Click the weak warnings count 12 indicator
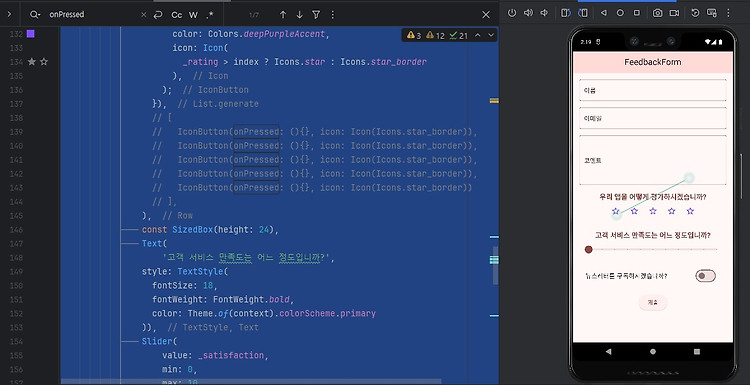Viewport: 750px width, 385px height. (x=435, y=35)
